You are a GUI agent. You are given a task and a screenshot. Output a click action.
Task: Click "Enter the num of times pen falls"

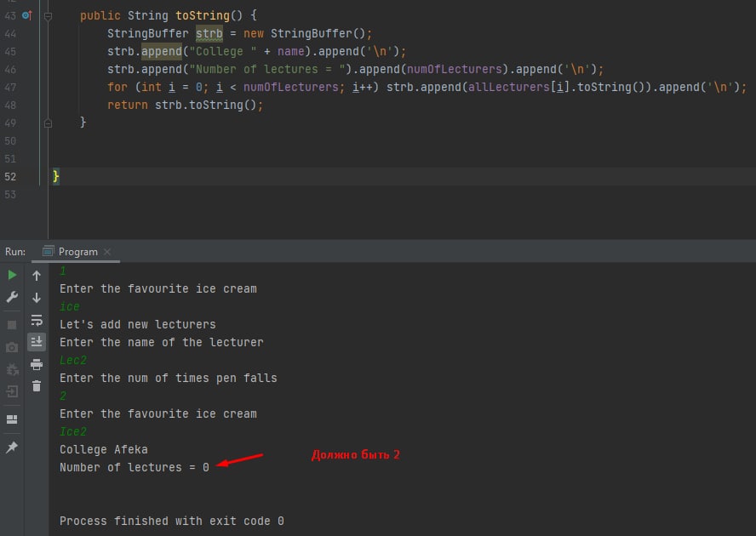(169, 378)
